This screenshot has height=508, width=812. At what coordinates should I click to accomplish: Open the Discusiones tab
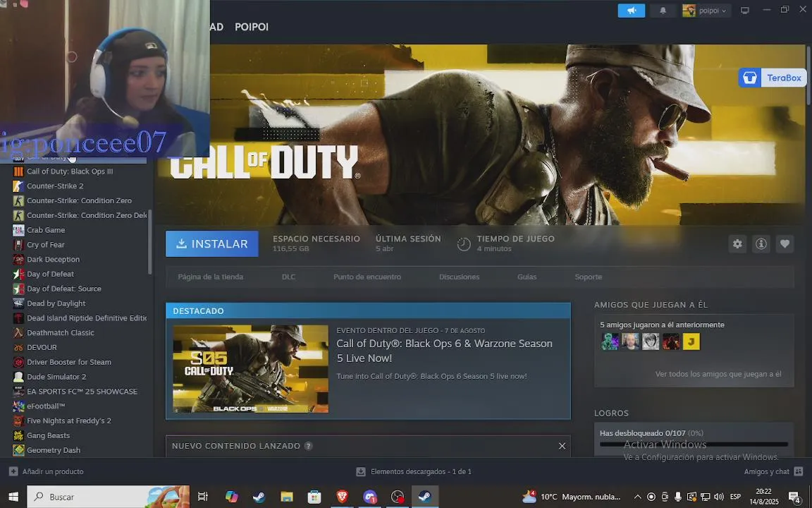pos(460,277)
